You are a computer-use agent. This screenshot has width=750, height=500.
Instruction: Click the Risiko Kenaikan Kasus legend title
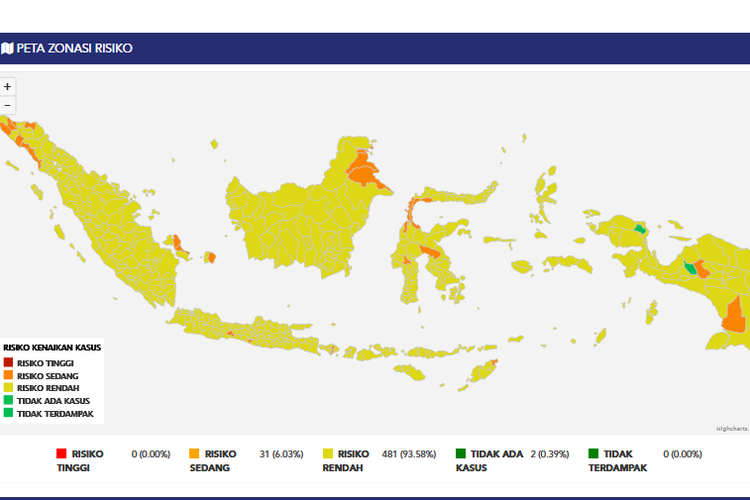[51, 348]
